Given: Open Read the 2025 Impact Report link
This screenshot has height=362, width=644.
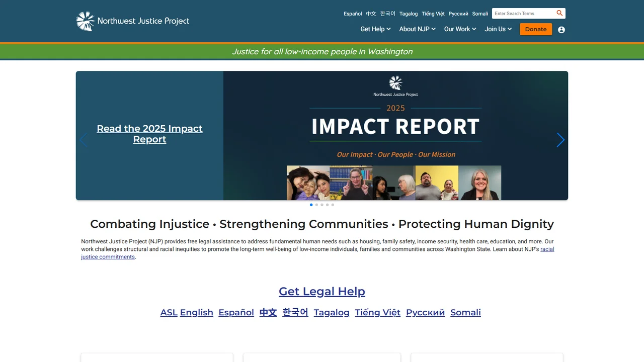Looking at the screenshot, I should (x=149, y=134).
